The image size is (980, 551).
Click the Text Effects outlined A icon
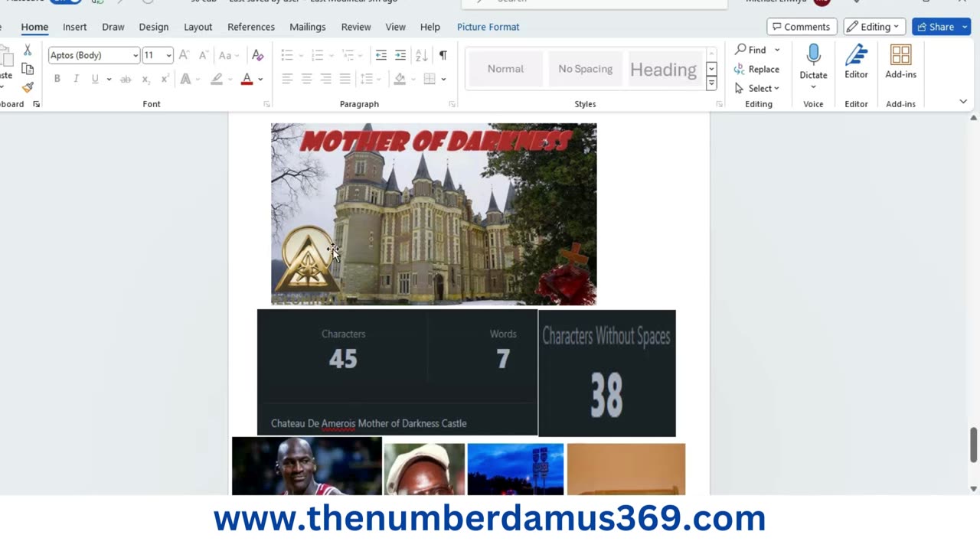[185, 79]
